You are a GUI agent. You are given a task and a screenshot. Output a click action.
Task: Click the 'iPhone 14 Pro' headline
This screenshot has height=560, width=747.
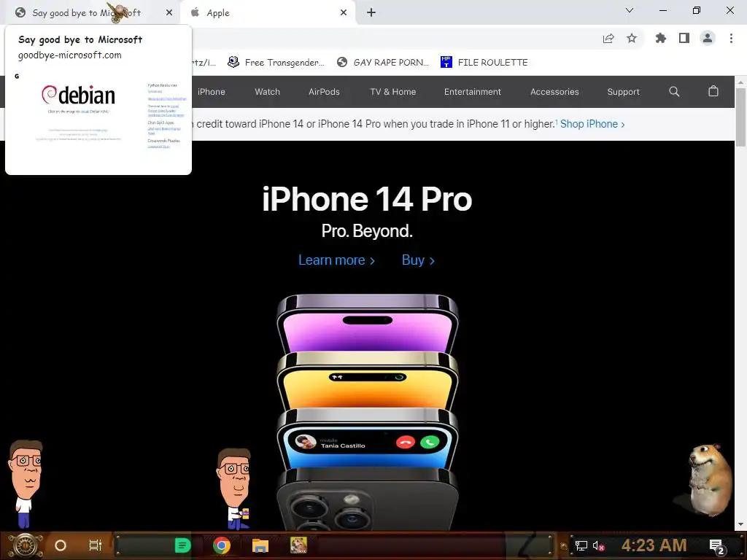(x=367, y=199)
